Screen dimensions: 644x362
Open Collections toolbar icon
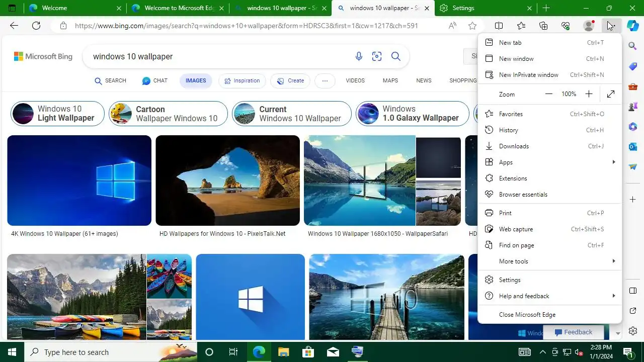543,26
